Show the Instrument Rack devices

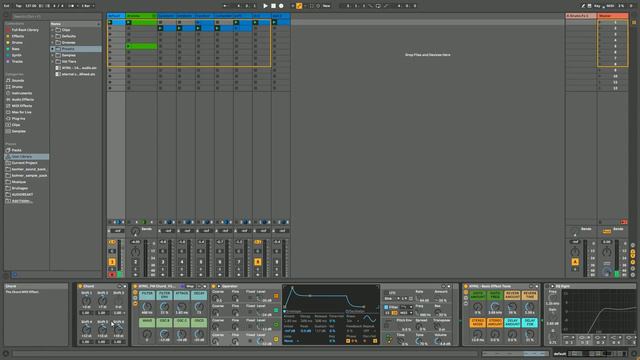tap(135, 304)
